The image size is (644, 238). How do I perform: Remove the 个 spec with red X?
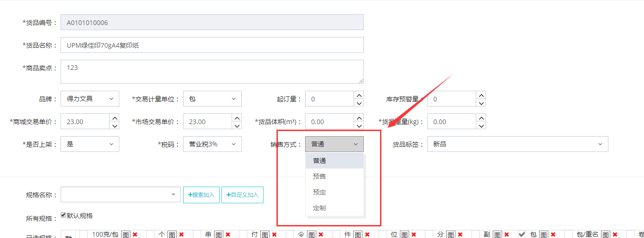click(x=181, y=235)
